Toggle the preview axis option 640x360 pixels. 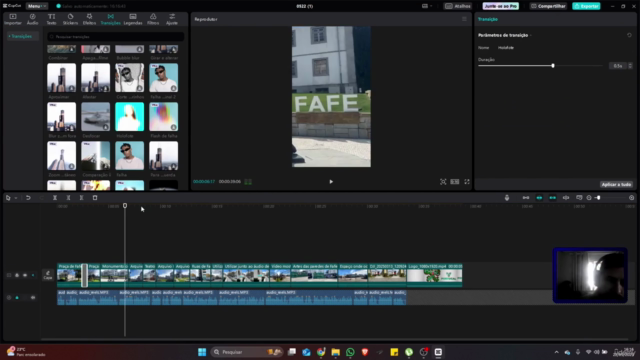(x=566, y=198)
